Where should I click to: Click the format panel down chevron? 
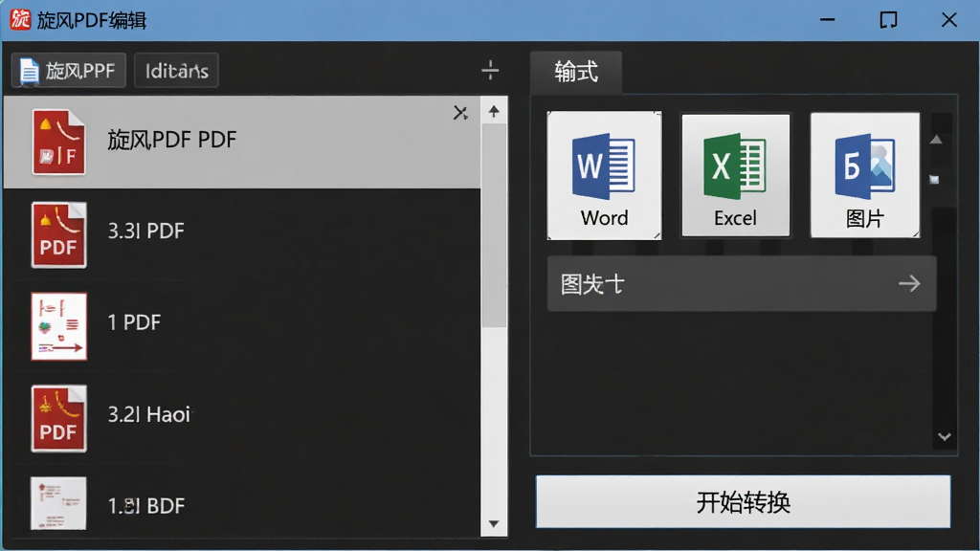pyautogui.click(x=945, y=436)
